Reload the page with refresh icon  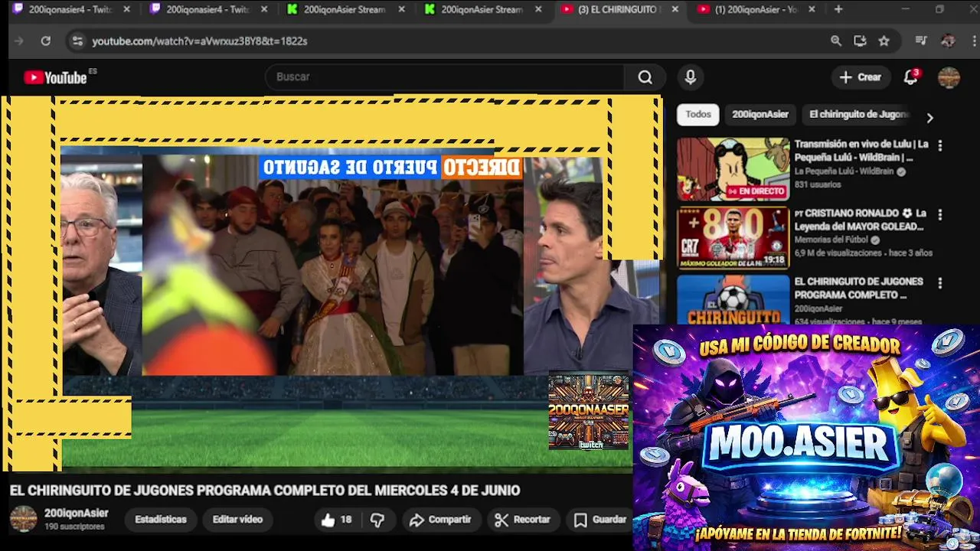(46, 41)
